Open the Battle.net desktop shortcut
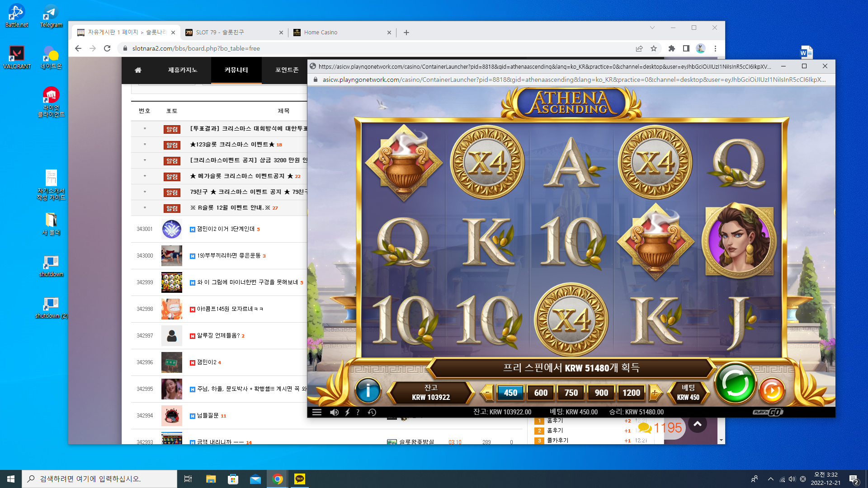Image resolution: width=868 pixels, height=488 pixels. pos(17,16)
